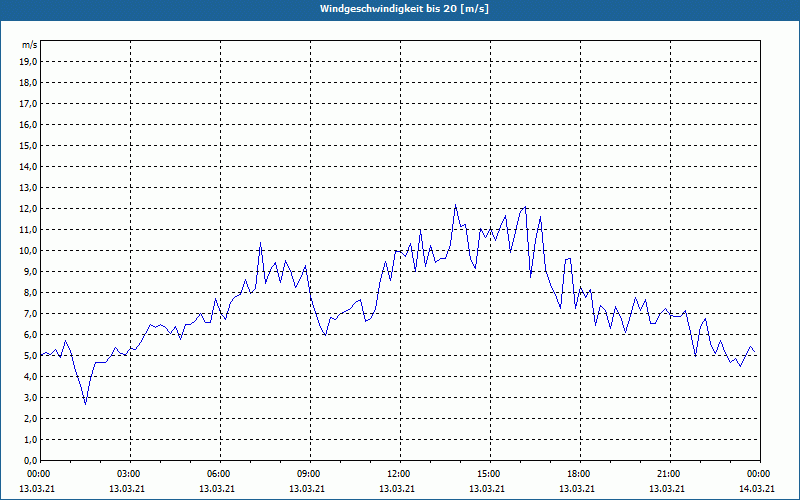Screen dimensions: 800x500
Task: Click the '06:00' time axis label
Action: point(220,474)
